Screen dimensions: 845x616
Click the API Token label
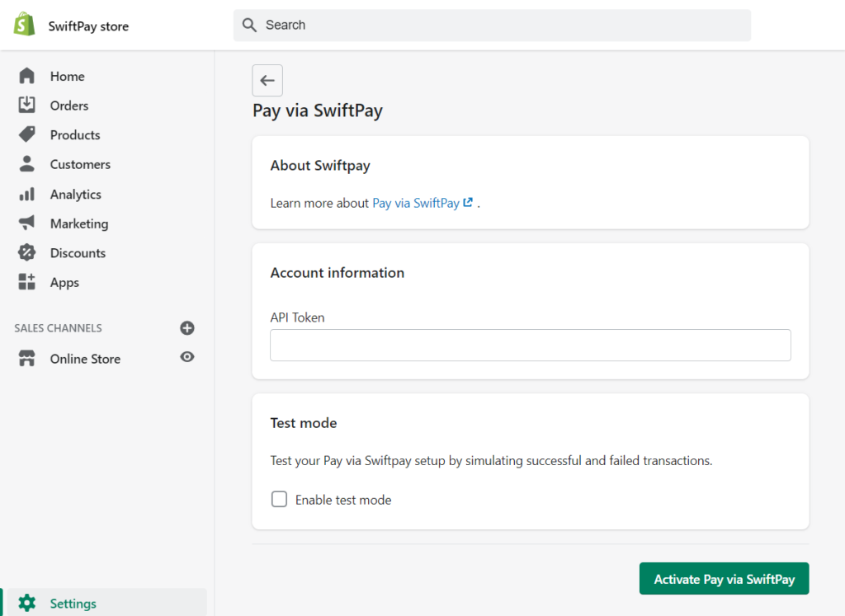coord(297,317)
